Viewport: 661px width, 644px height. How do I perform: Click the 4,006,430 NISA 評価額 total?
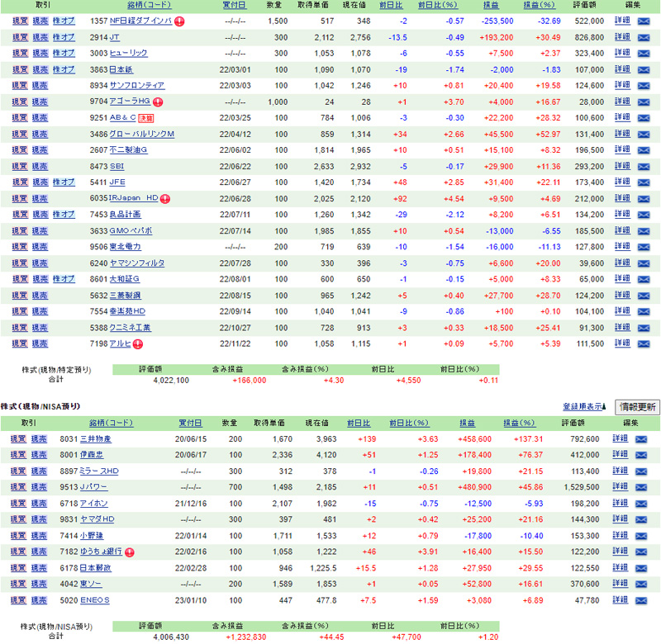coord(171,637)
